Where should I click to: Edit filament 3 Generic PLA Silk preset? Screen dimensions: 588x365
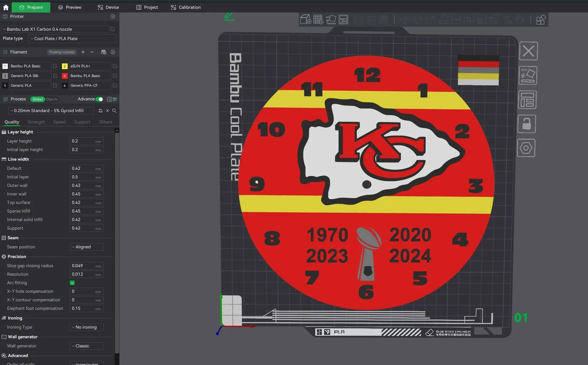[55, 76]
